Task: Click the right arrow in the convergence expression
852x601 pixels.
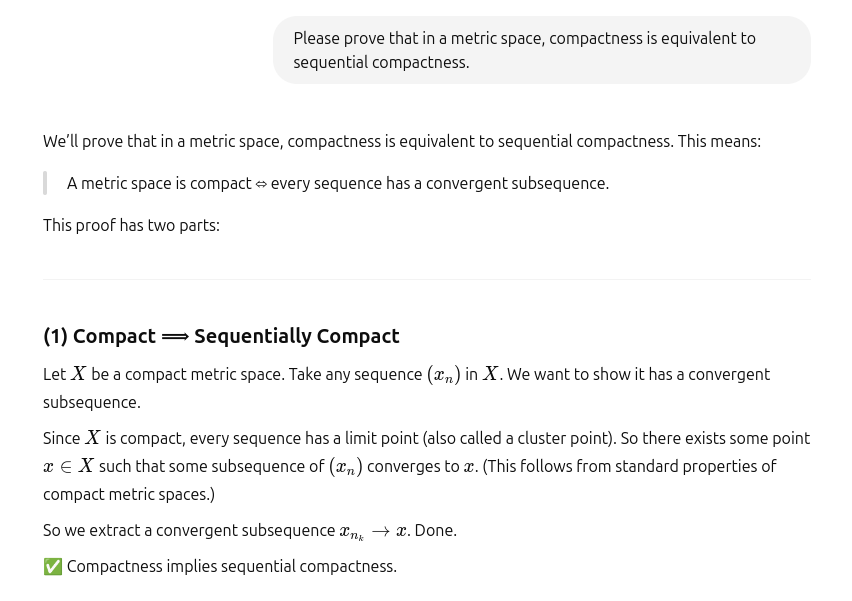Action: [381, 531]
